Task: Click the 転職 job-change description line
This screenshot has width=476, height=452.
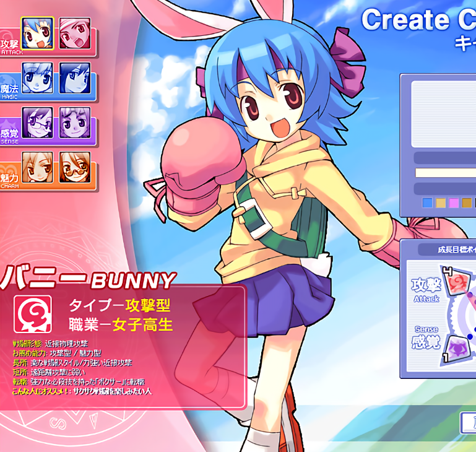Action: (79, 382)
